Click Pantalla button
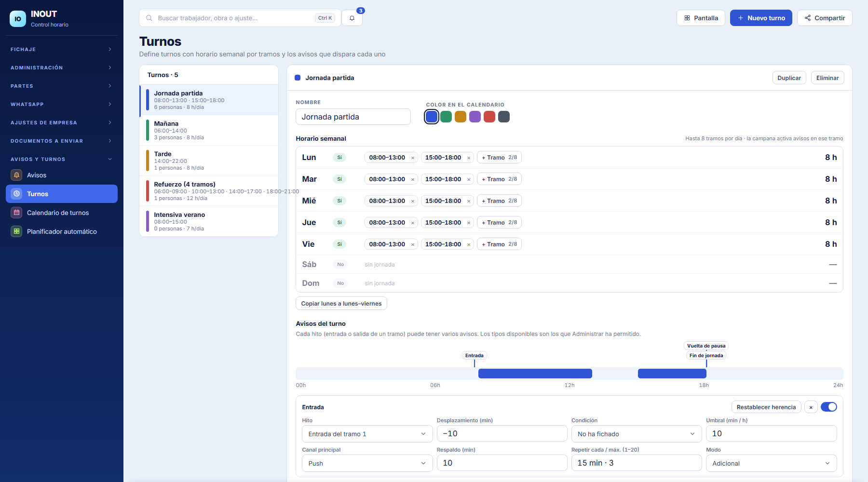The image size is (868, 482). (x=701, y=18)
